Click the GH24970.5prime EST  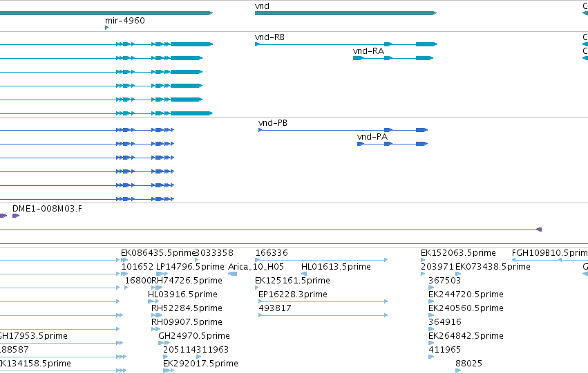164,343
